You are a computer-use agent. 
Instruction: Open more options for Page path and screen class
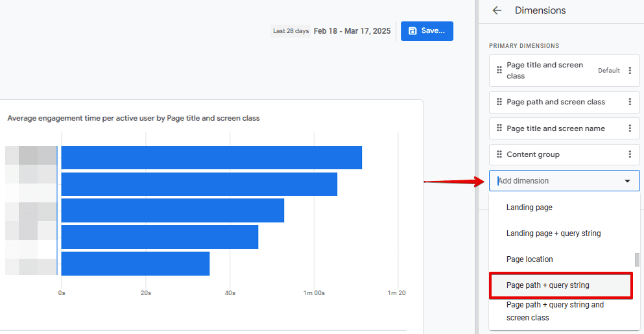coord(630,102)
